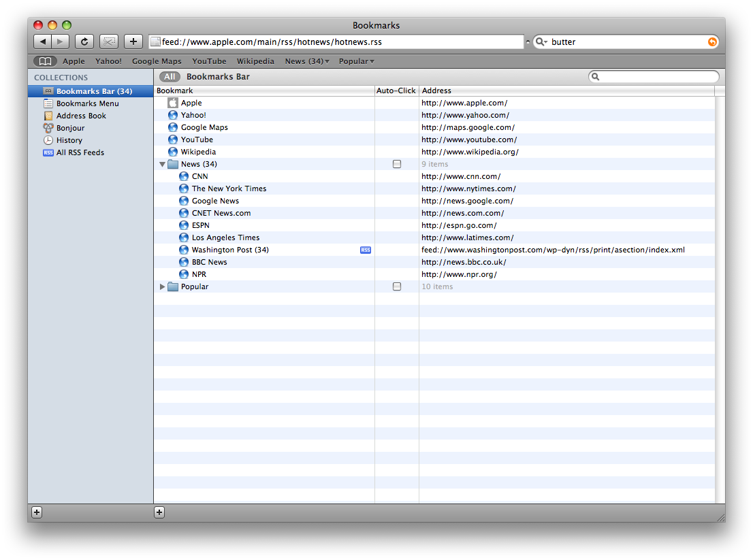Open Yahoo! from the bookmarks bar
The height and width of the screenshot is (560, 753).
tap(108, 61)
